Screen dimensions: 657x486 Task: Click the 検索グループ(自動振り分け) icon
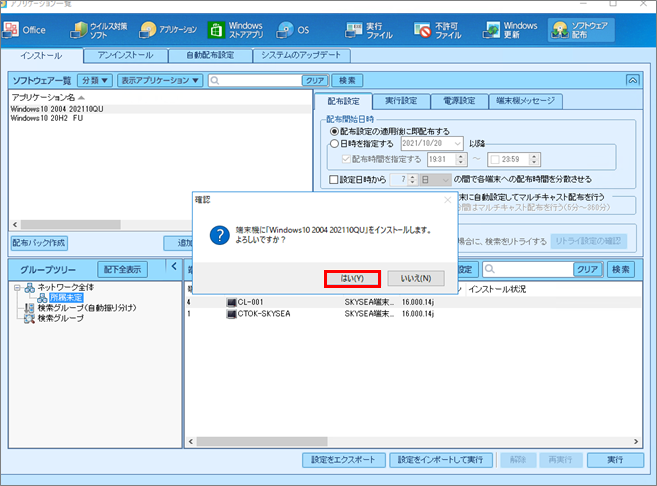pyautogui.click(x=30, y=308)
